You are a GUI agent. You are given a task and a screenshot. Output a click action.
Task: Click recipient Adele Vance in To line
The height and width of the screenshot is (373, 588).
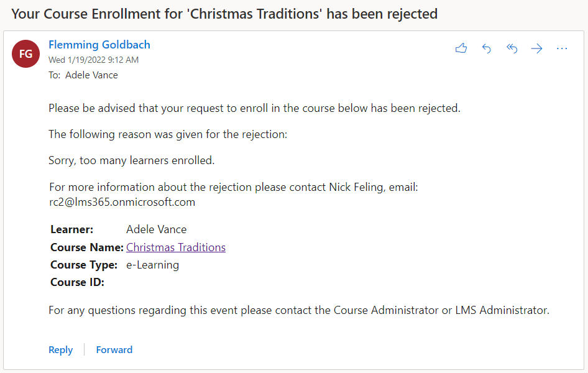pos(91,75)
